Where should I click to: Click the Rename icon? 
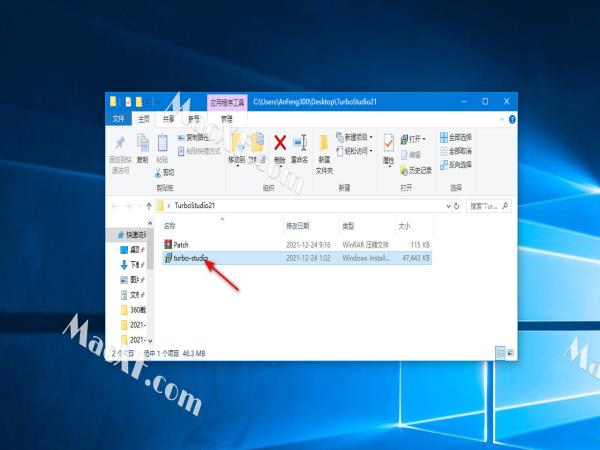tap(300, 143)
